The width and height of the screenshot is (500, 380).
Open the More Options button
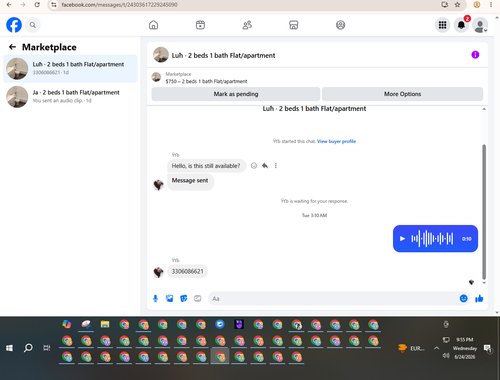click(x=402, y=94)
